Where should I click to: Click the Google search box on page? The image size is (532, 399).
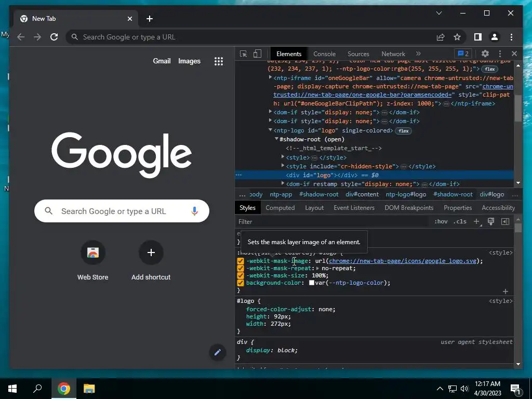coord(122,211)
